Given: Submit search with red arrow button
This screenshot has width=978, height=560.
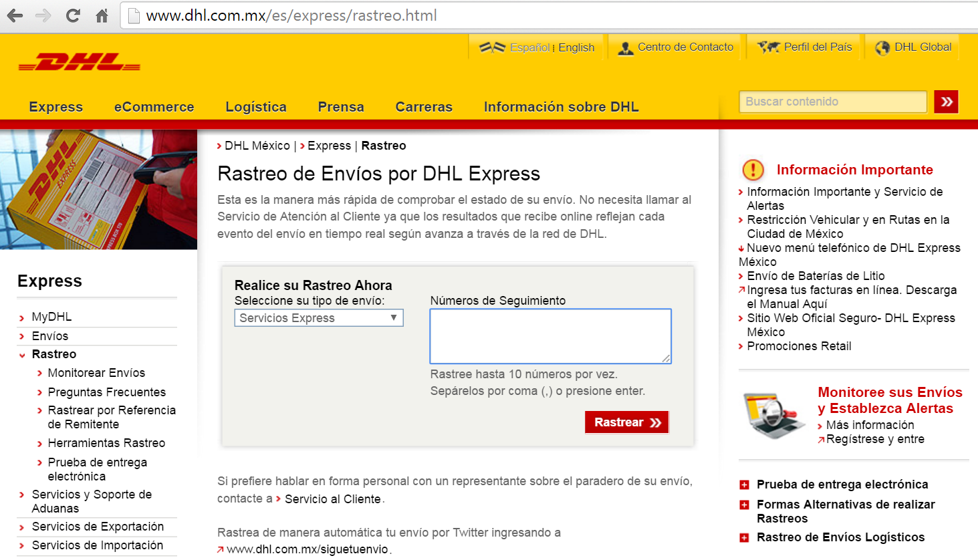Looking at the screenshot, I should tap(946, 102).
